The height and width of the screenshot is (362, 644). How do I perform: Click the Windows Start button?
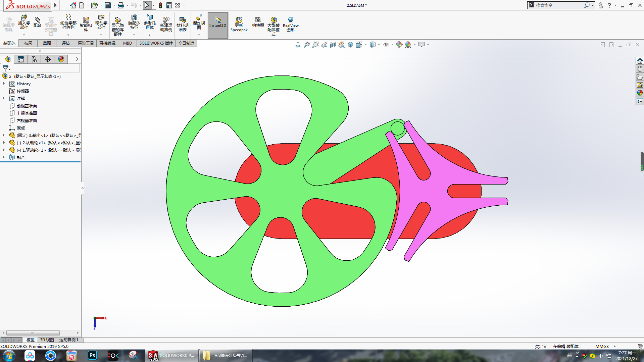pyautogui.click(x=9, y=355)
